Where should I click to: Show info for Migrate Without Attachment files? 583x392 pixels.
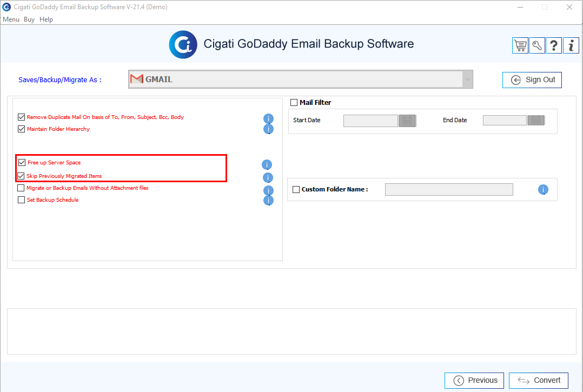coord(268,190)
